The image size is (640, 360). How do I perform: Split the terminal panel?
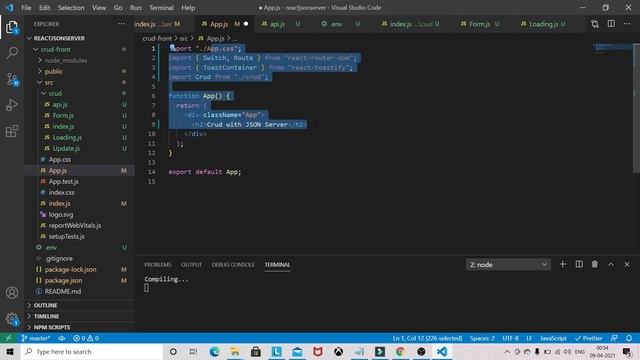point(579,264)
